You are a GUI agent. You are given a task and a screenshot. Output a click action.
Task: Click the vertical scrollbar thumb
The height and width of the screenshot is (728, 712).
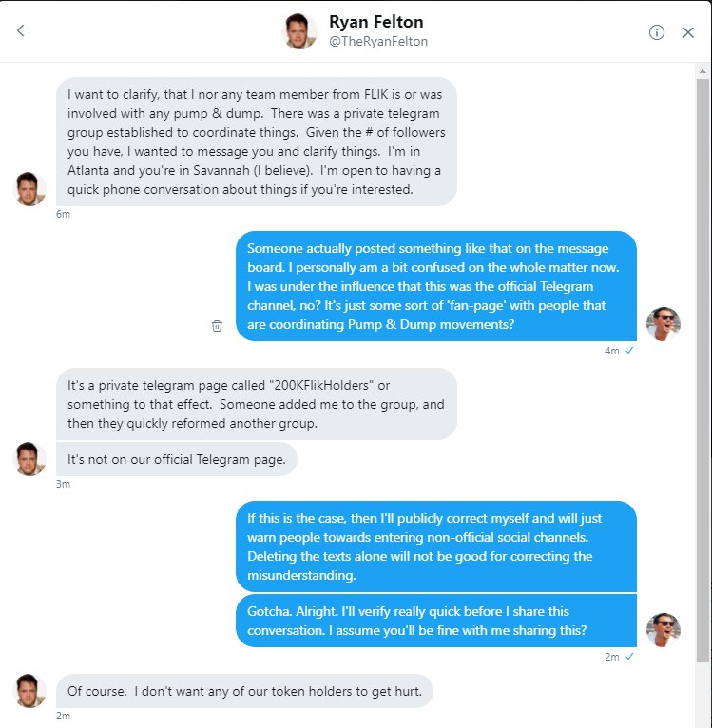coord(702,370)
